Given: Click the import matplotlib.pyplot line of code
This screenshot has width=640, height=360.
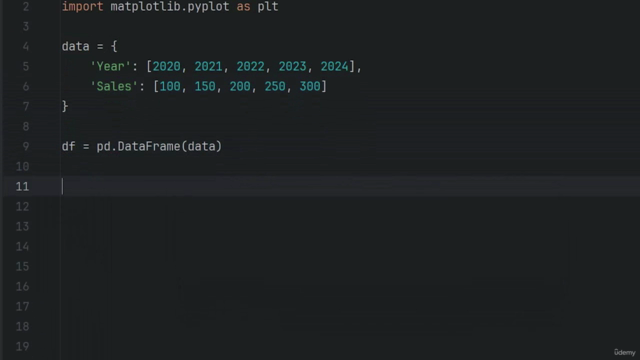Looking at the screenshot, I should coord(170,7).
